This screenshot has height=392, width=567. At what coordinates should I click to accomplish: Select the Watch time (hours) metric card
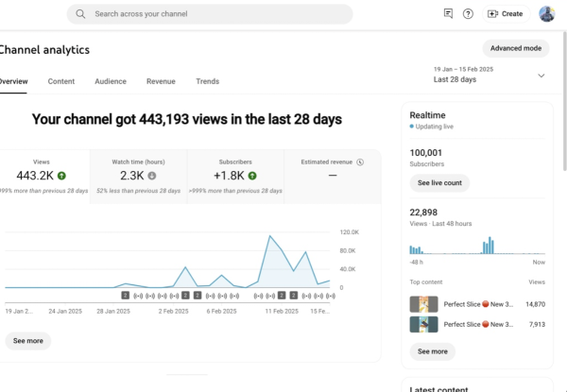point(138,176)
